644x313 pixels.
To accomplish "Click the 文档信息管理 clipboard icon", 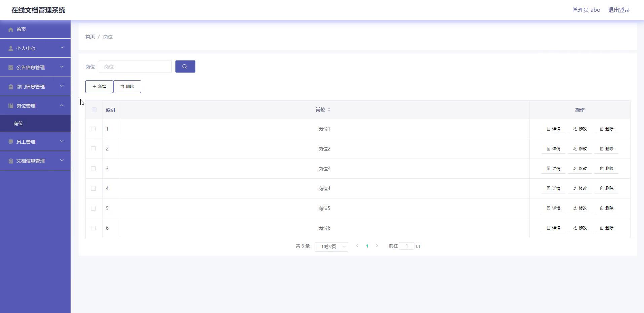I will click(11, 161).
